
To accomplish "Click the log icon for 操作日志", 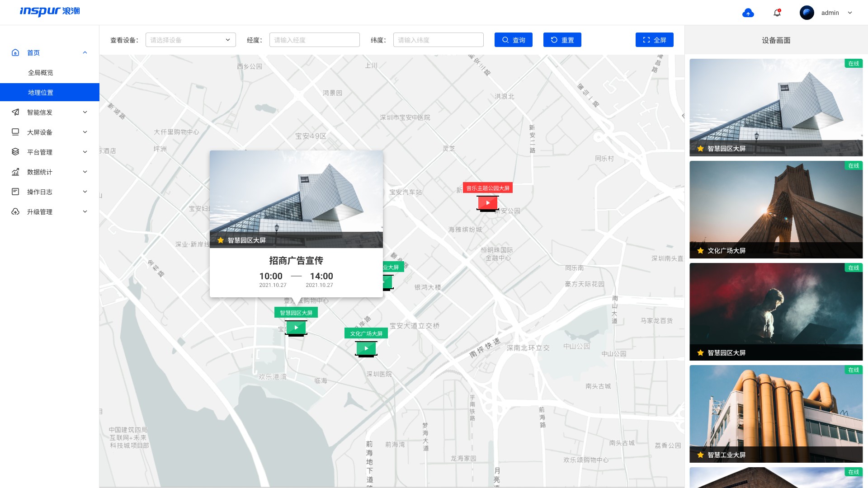I will 15,192.
